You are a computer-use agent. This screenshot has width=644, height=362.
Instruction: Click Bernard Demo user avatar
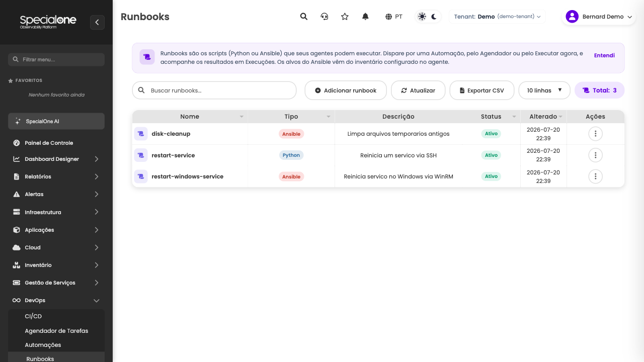tap(572, 17)
